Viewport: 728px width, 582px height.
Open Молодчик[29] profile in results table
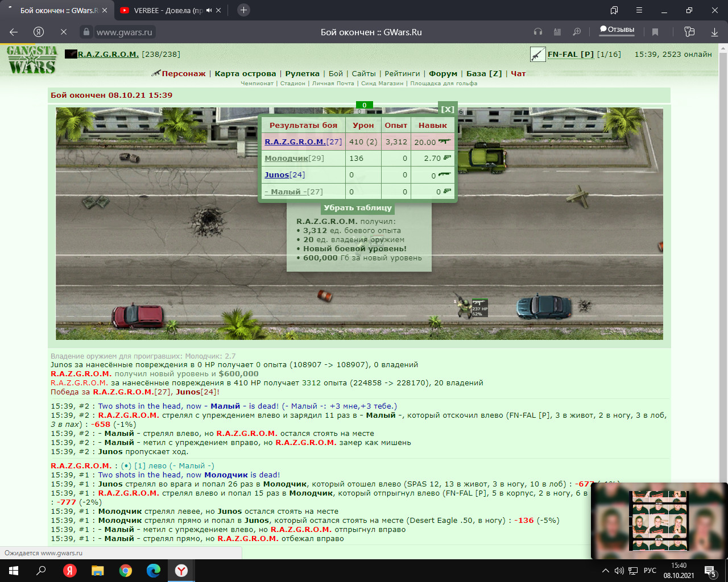[x=294, y=159]
